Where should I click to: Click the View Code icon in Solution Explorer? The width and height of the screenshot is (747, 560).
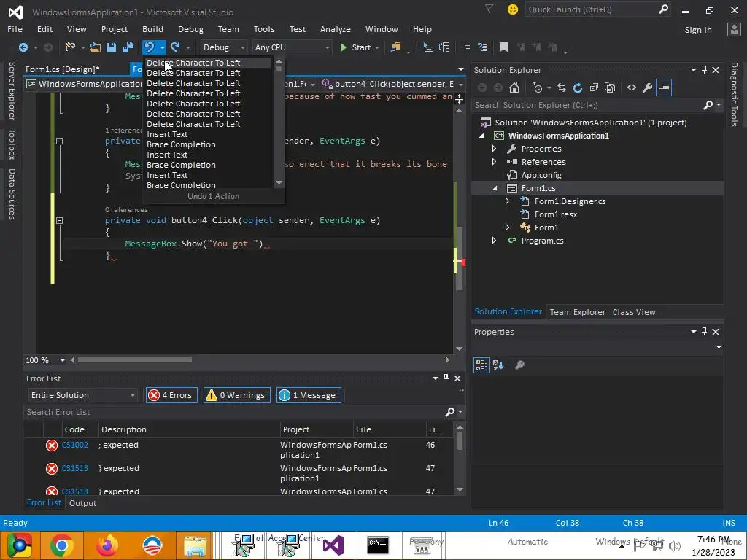(x=632, y=87)
